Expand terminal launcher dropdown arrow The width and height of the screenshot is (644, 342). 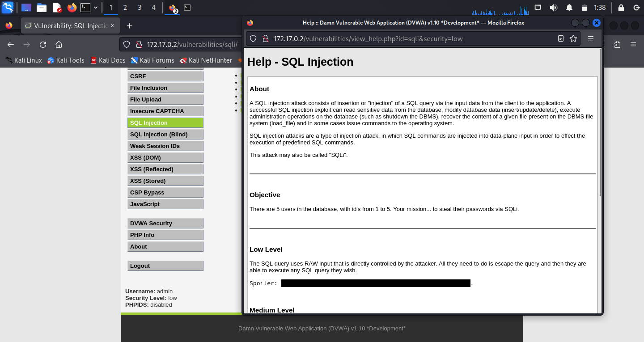click(96, 8)
